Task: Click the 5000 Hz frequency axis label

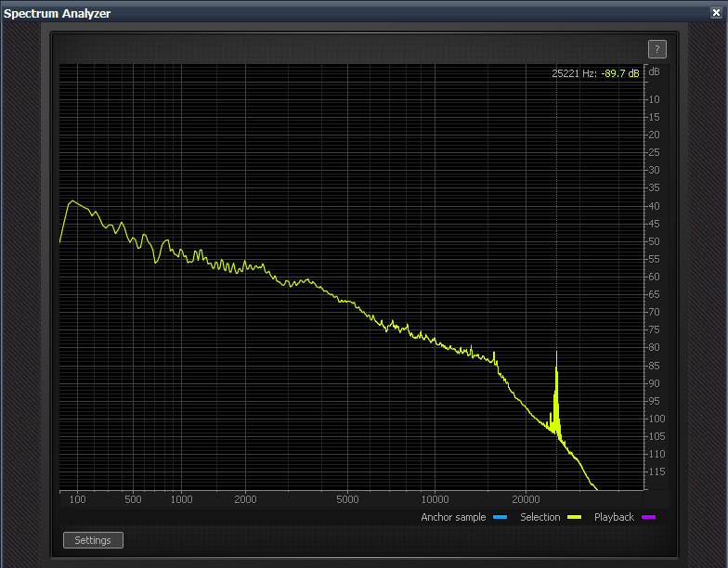Action: pyautogui.click(x=347, y=499)
